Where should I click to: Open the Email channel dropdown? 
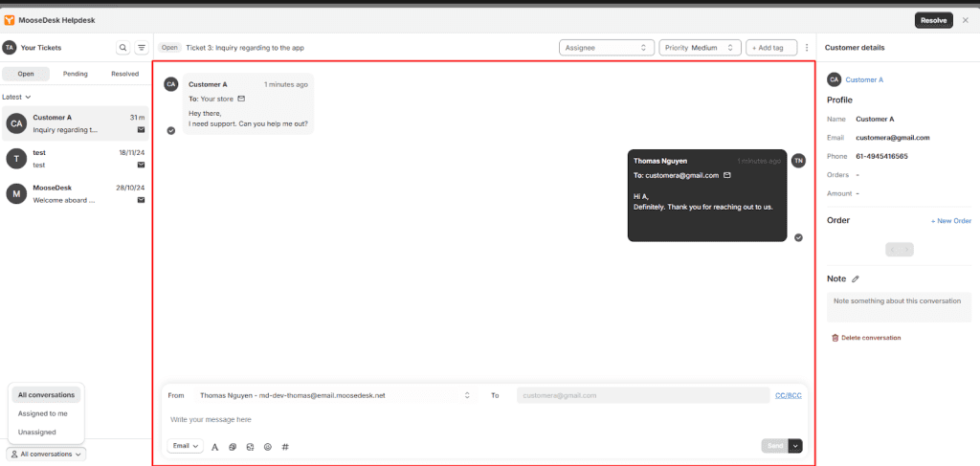(x=185, y=446)
